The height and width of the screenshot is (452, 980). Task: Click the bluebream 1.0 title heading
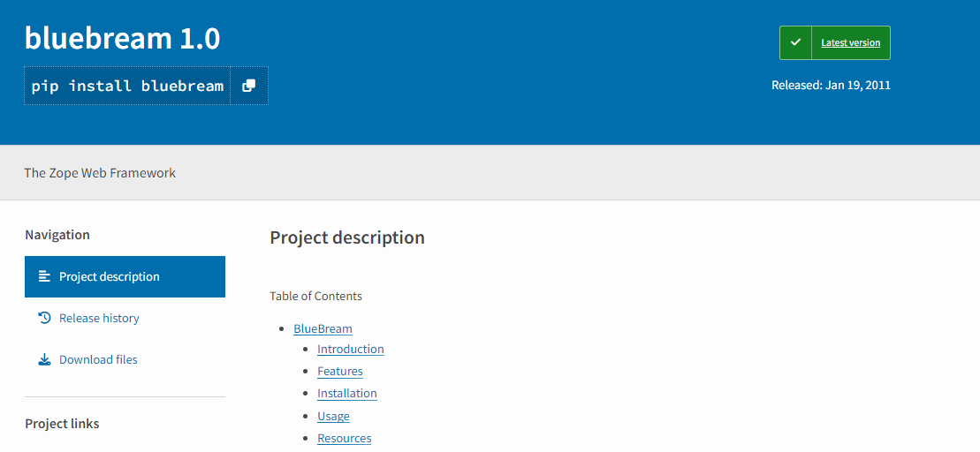[122, 38]
